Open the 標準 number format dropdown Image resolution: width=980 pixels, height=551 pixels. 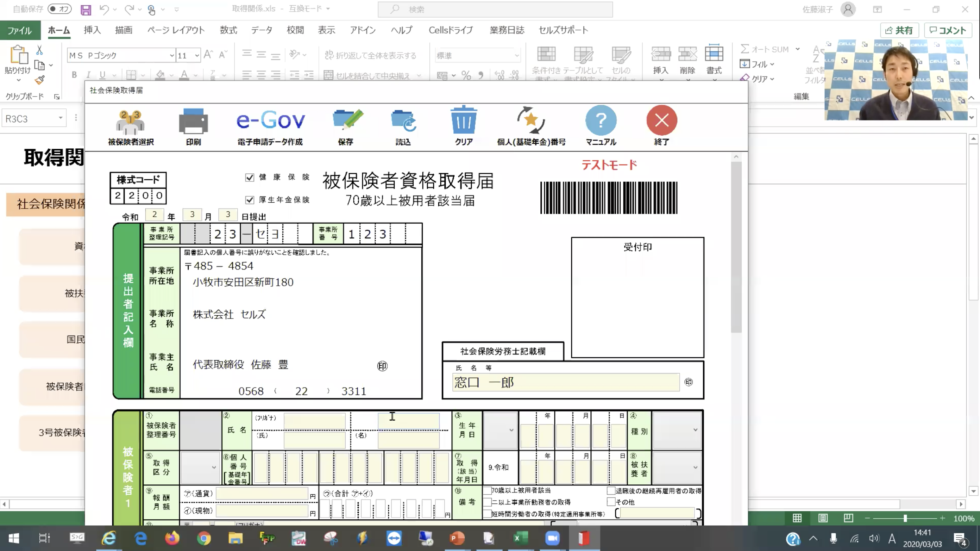point(517,56)
